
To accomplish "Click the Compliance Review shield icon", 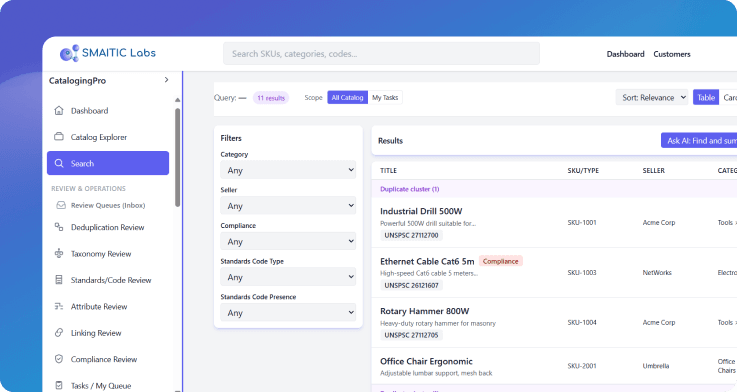I will point(59,359).
